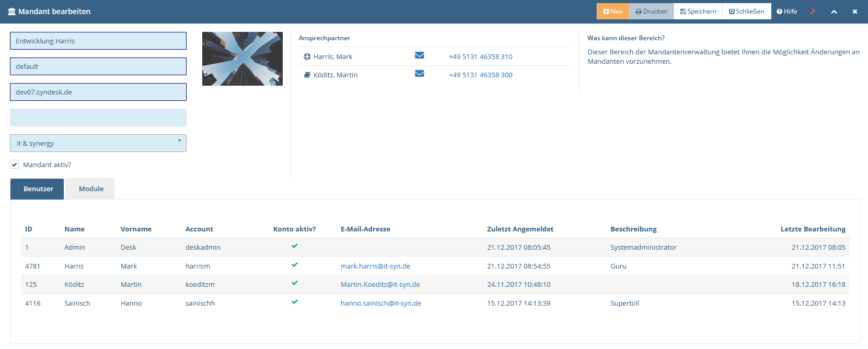Switch to the Module tab
This screenshot has width=868, height=349.
pos(91,189)
